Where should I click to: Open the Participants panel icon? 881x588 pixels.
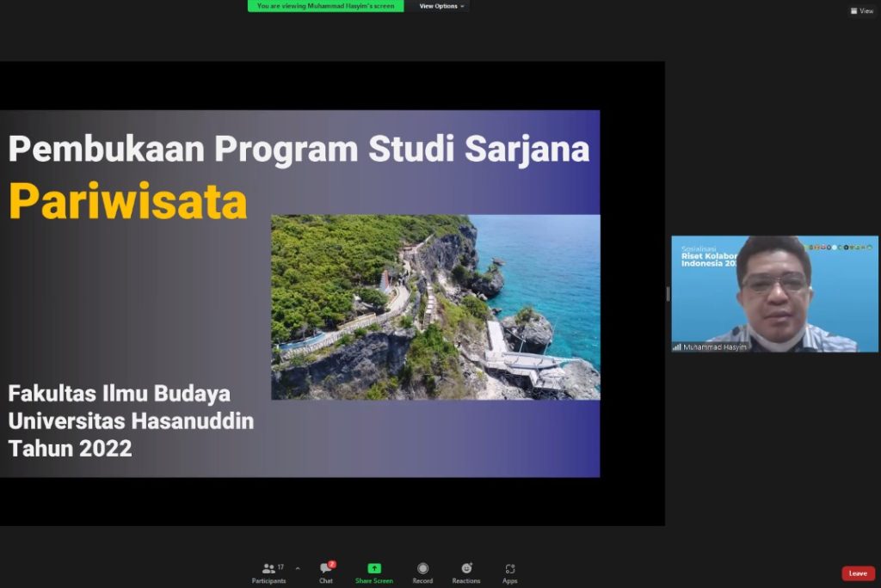[268, 567]
